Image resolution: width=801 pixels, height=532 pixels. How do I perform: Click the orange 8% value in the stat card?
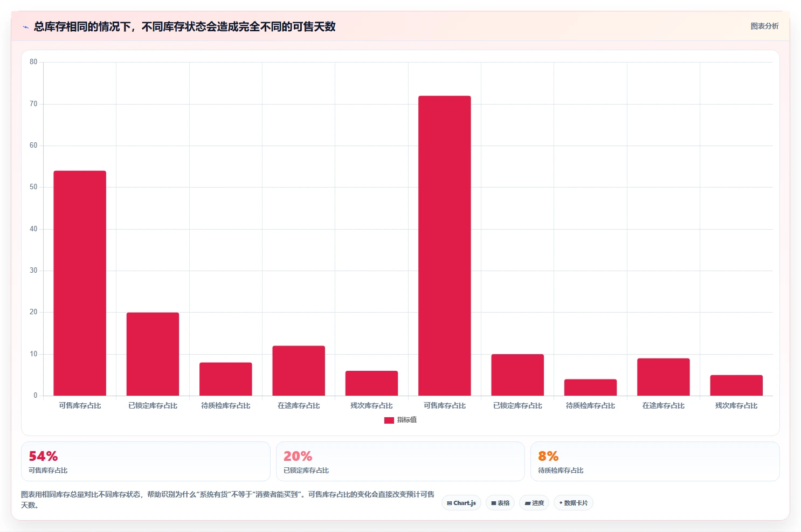click(x=548, y=457)
